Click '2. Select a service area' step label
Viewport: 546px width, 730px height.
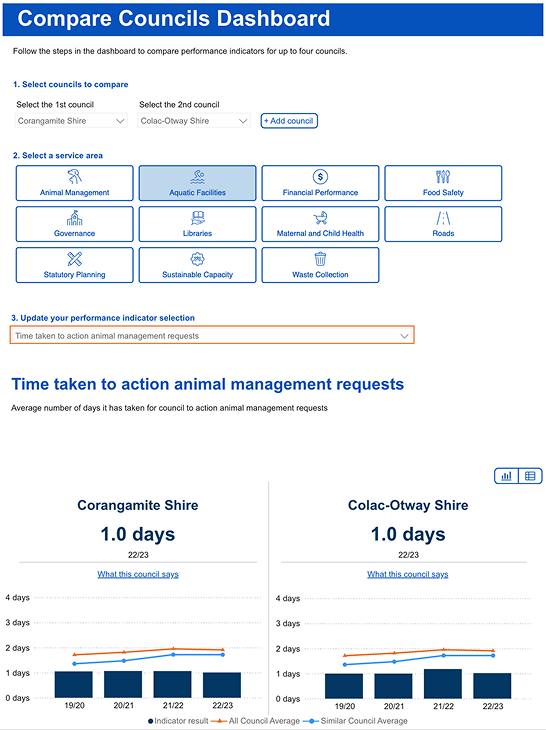pos(58,155)
